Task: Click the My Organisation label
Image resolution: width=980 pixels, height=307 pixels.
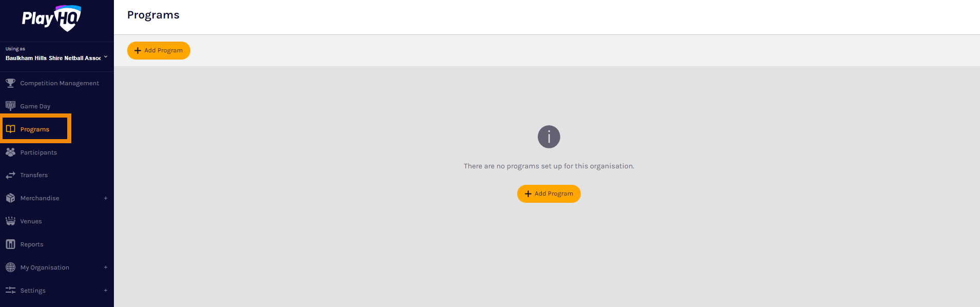Action: (45, 267)
